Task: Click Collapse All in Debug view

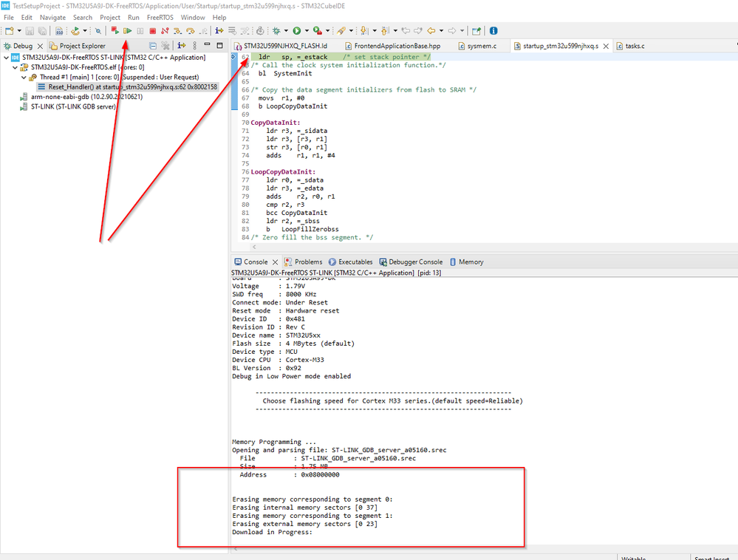Action: [153, 46]
